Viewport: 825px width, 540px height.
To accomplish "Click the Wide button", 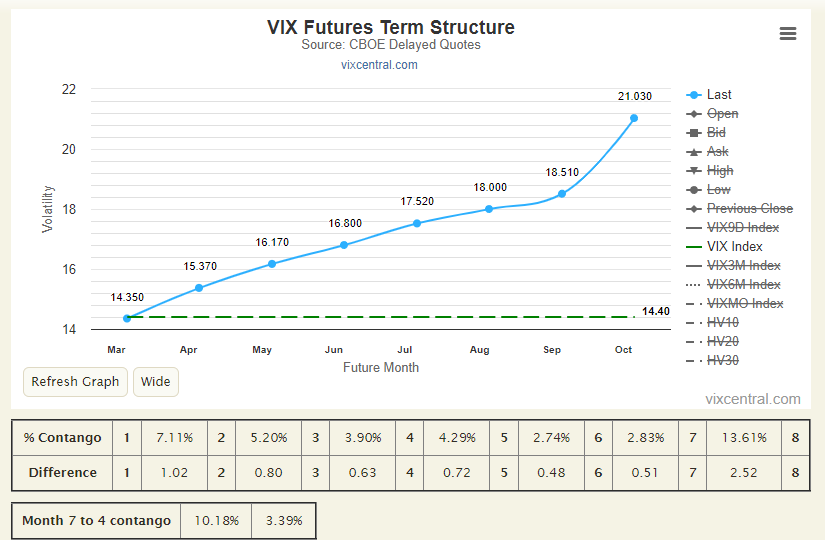I will (156, 382).
